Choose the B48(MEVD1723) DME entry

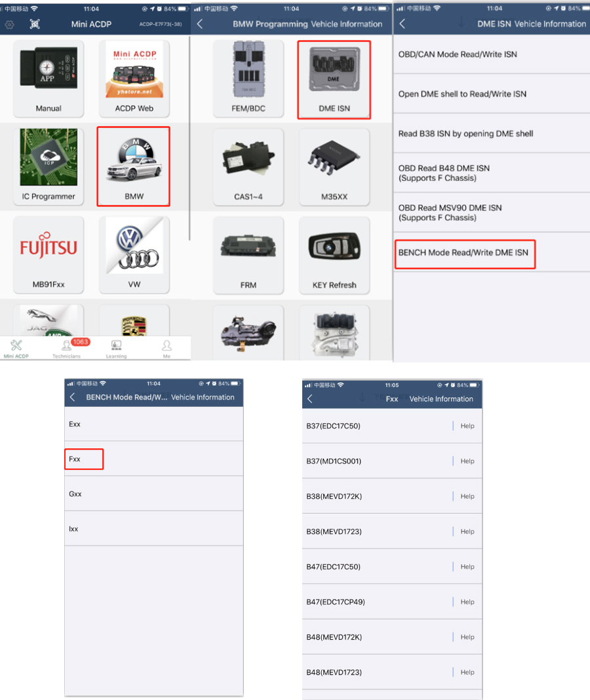pos(392,672)
